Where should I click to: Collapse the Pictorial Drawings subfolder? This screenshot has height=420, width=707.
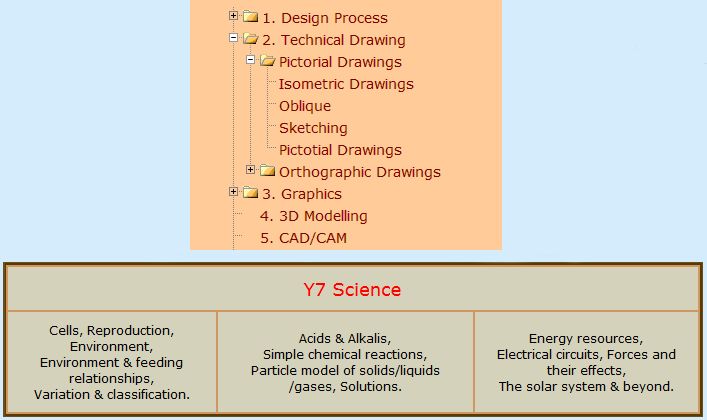tap(251, 61)
